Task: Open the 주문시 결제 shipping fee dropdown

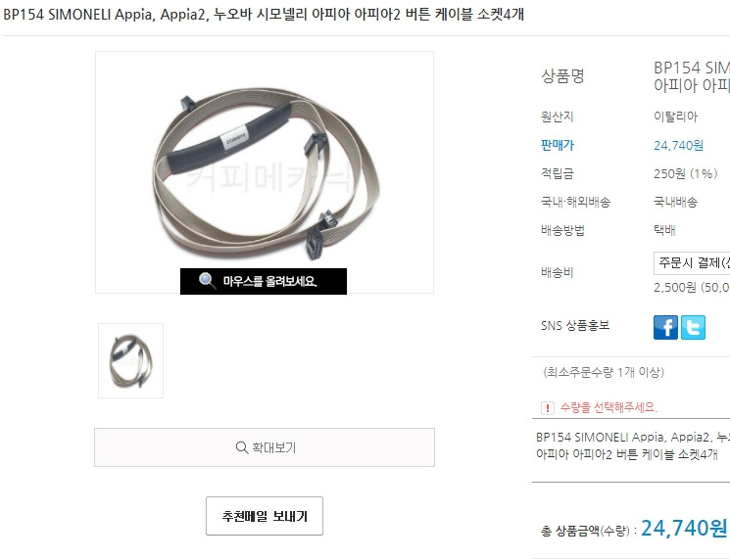Action: pyautogui.click(x=692, y=263)
